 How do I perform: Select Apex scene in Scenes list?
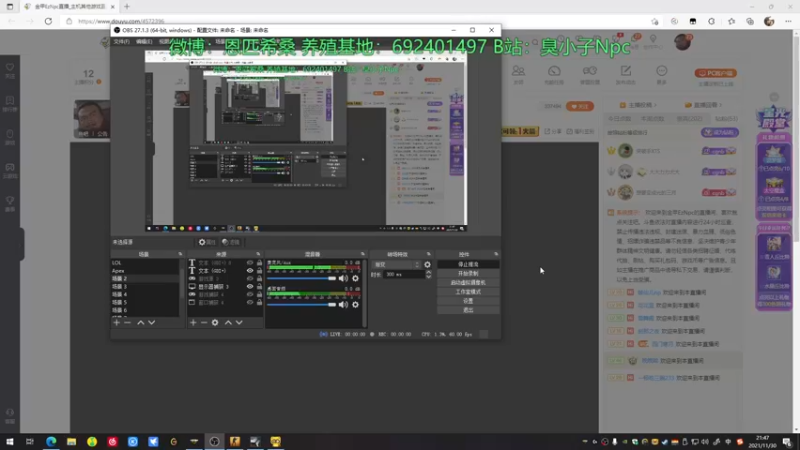click(145, 270)
